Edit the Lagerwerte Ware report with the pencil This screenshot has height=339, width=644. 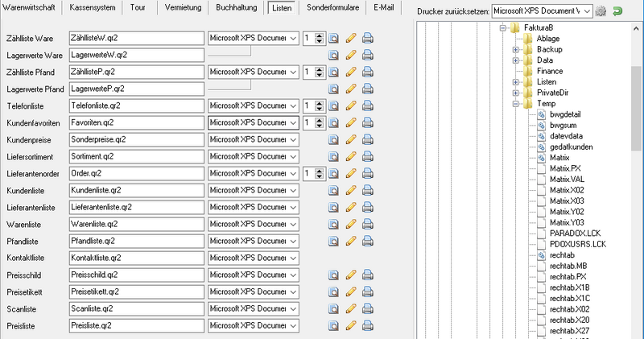coord(350,55)
